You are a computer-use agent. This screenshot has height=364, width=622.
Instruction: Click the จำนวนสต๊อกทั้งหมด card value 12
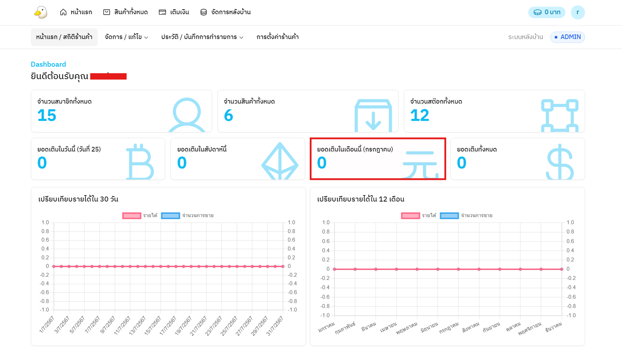pyautogui.click(x=420, y=115)
